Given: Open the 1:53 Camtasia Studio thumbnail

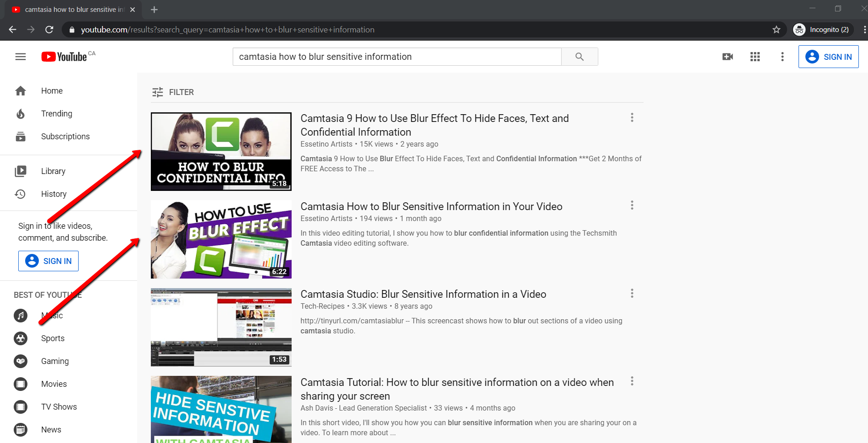Looking at the screenshot, I should pos(221,327).
